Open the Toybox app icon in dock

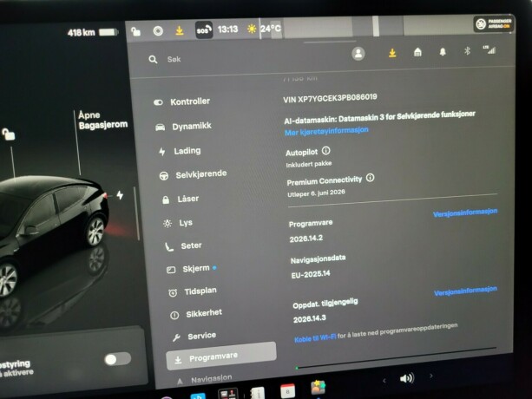[x=318, y=387]
